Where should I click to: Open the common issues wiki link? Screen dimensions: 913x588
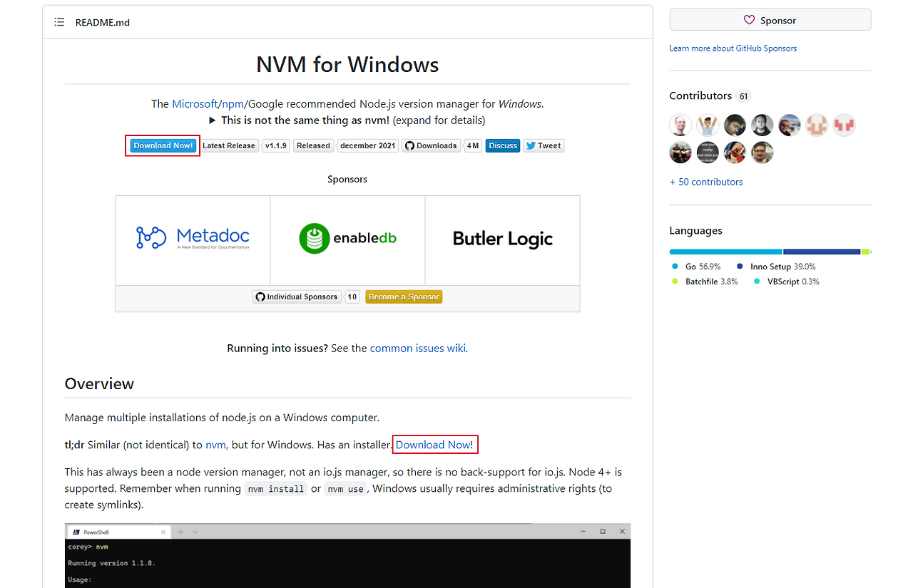pyautogui.click(x=417, y=349)
